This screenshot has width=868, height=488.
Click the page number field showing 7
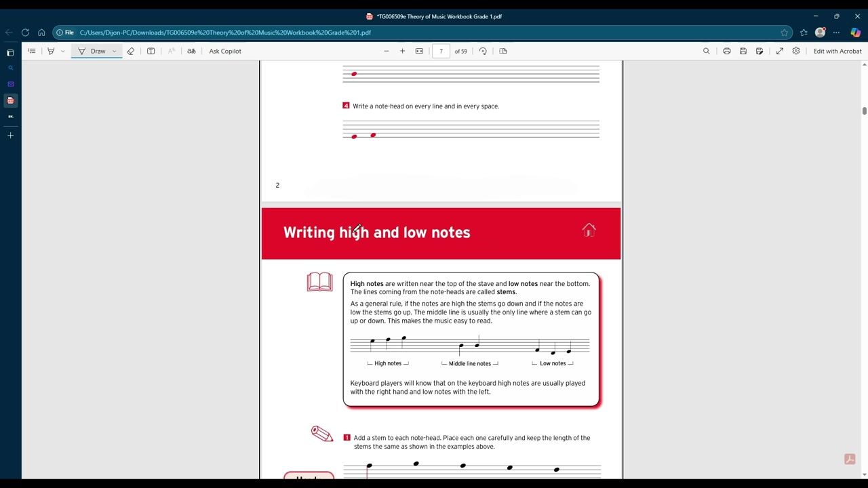pos(441,51)
